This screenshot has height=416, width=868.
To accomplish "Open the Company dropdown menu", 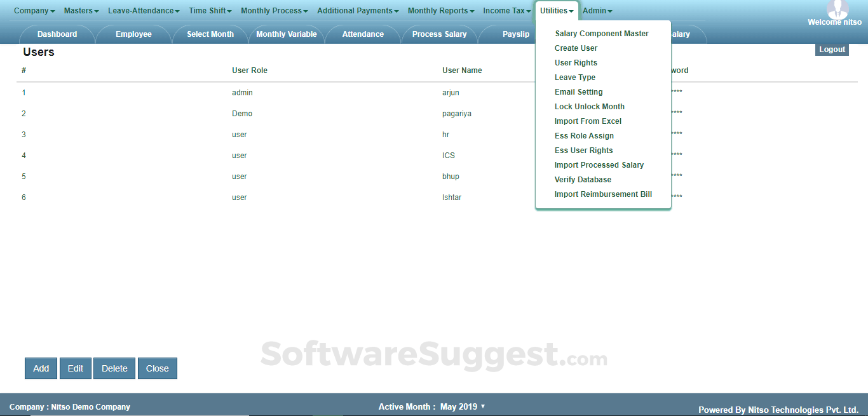I will click(x=32, y=10).
